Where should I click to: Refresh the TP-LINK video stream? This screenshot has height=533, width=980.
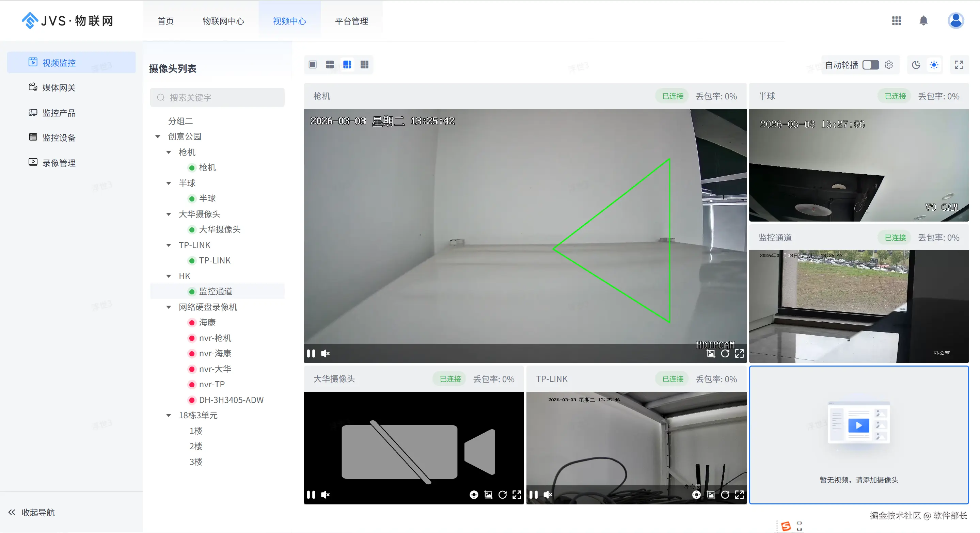click(725, 495)
